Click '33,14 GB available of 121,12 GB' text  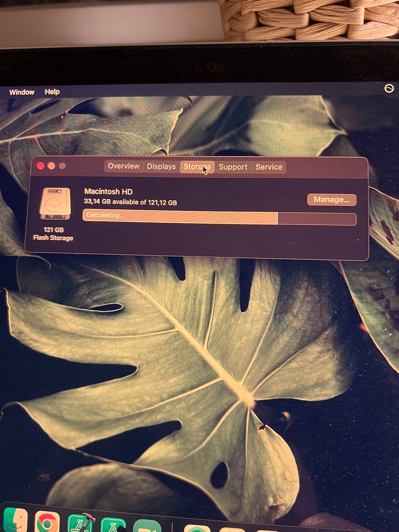[x=130, y=202]
